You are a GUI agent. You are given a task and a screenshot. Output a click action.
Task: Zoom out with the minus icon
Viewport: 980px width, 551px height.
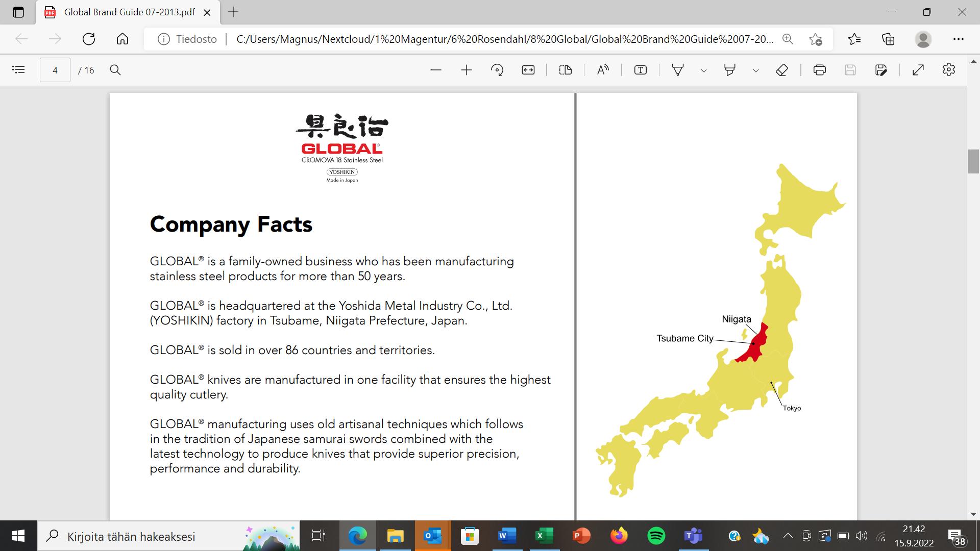click(435, 70)
